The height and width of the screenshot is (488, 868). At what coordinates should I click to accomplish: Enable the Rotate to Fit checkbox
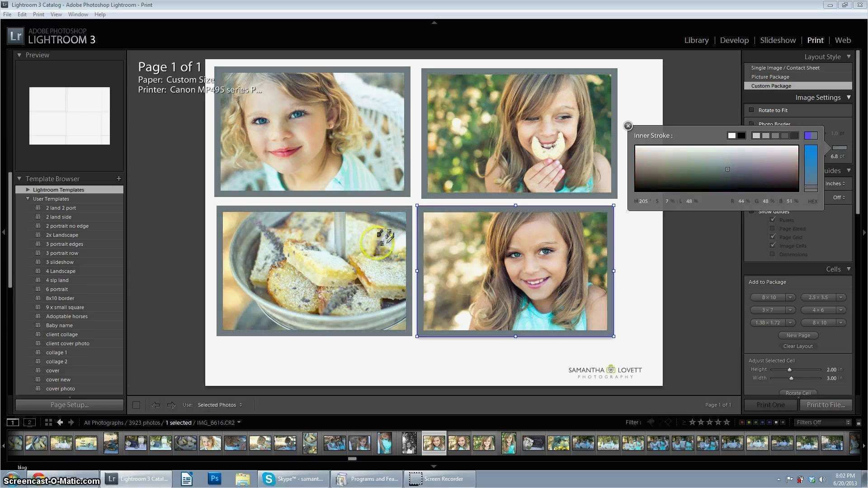pyautogui.click(x=751, y=110)
